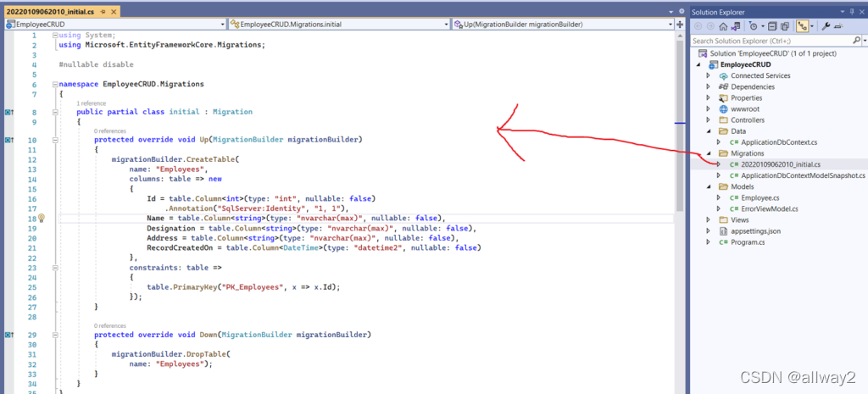The width and height of the screenshot is (868, 394).
Task: Open the File Nesting dropdown arrow
Action: pos(812,26)
